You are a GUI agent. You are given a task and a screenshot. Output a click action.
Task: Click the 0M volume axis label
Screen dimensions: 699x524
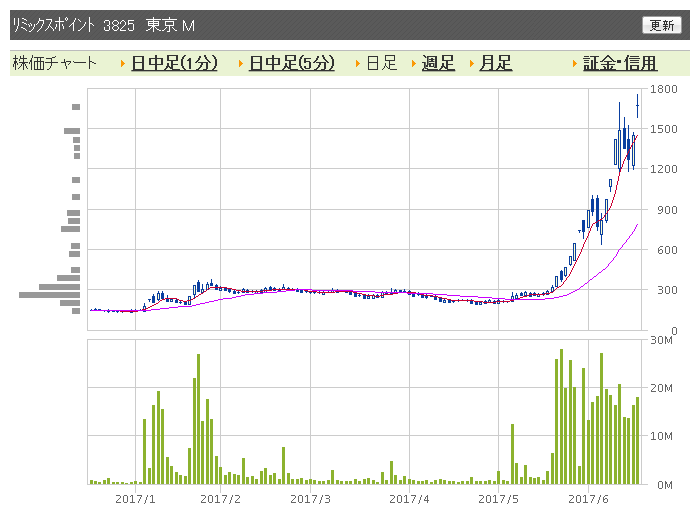665,485
